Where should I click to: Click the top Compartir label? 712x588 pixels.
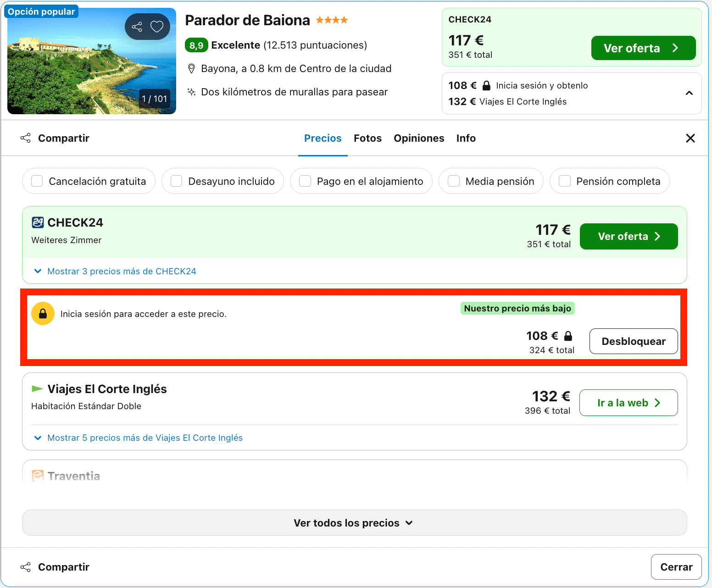64,138
